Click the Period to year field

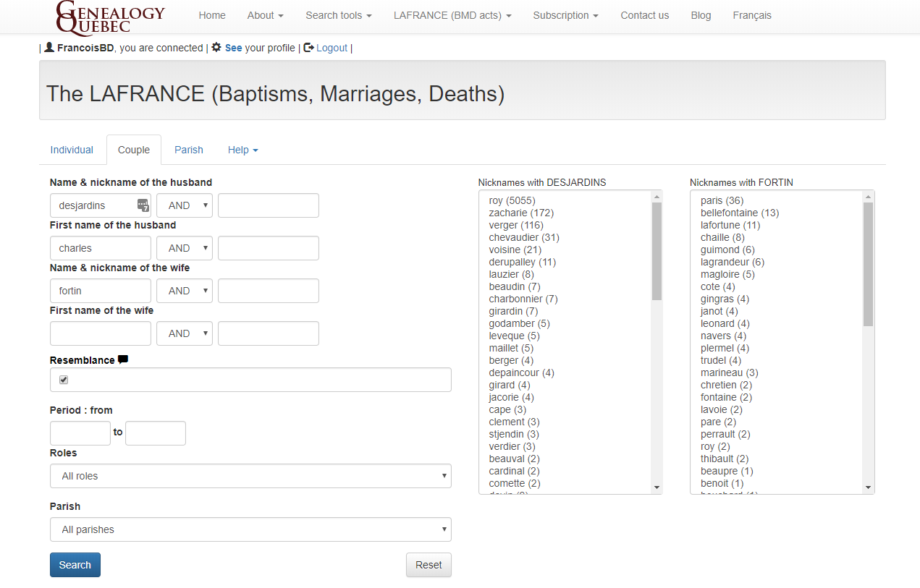tap(156, 433)
